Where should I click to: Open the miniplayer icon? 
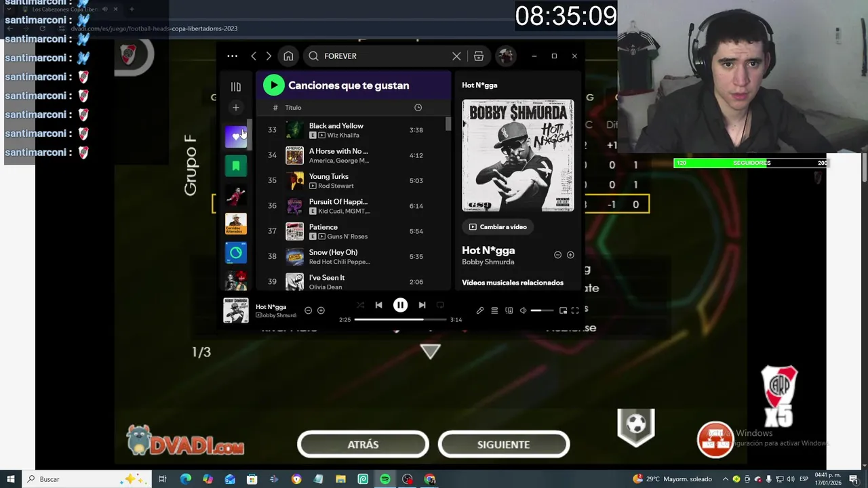(x=563, y=310)
